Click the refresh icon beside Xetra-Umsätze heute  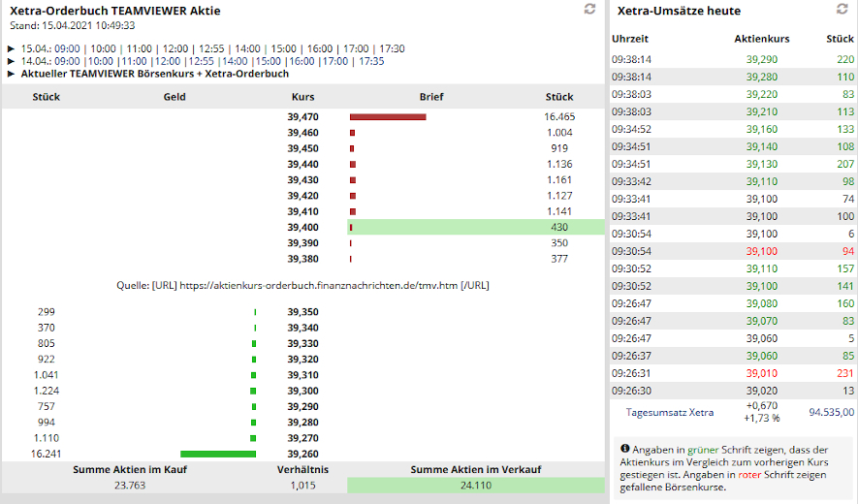tap(842, 9)
